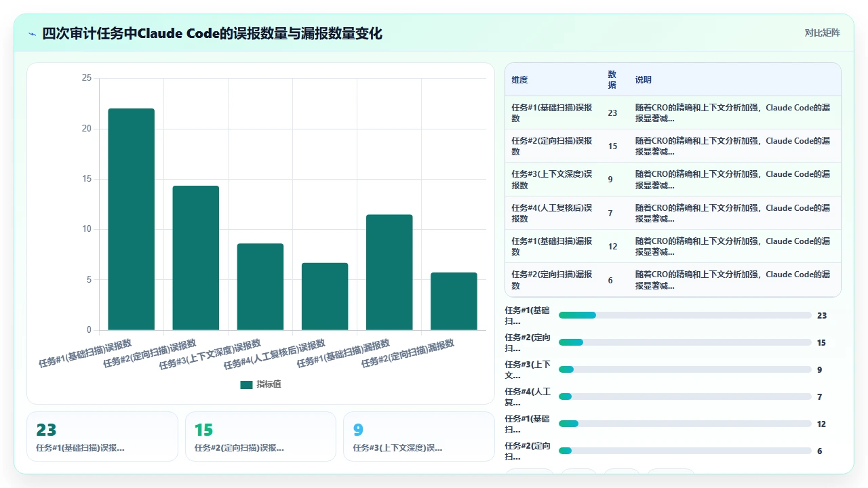
Task: Open the summary card showing 15
Action: tap(260, 436)
